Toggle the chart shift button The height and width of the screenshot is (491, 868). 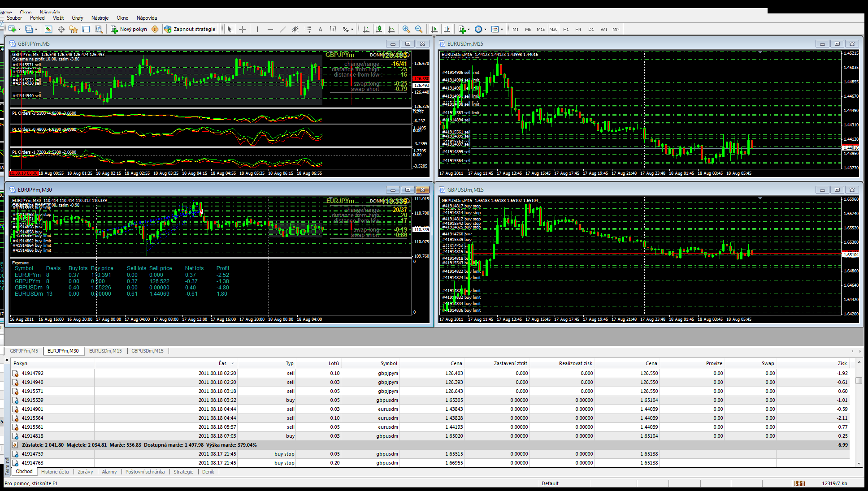[447, 29]
